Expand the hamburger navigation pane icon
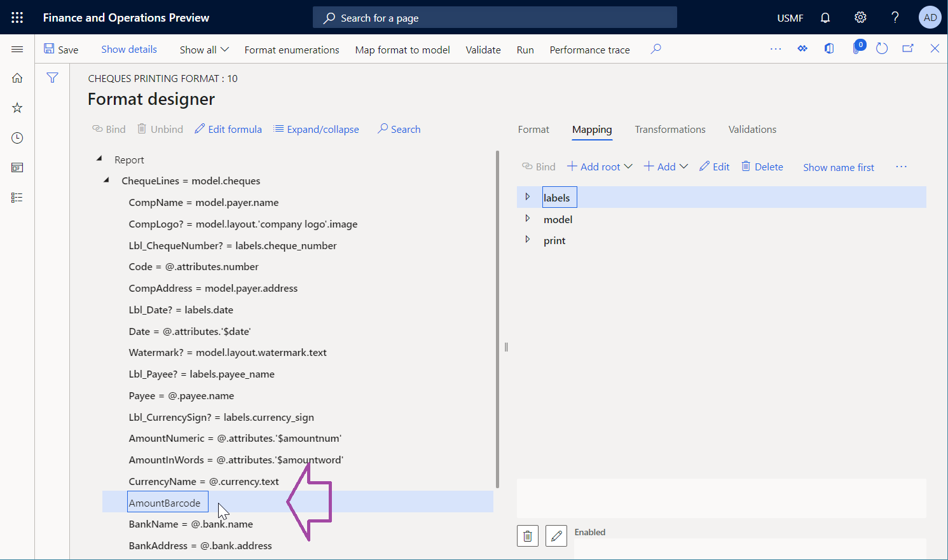This screenshot has width=948, height=560. point(17,49)
